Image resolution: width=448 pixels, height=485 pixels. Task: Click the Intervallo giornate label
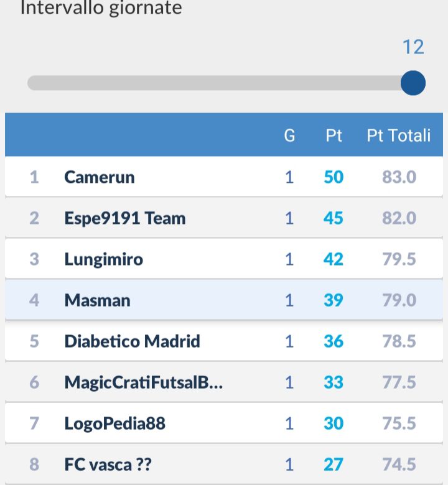101,7
